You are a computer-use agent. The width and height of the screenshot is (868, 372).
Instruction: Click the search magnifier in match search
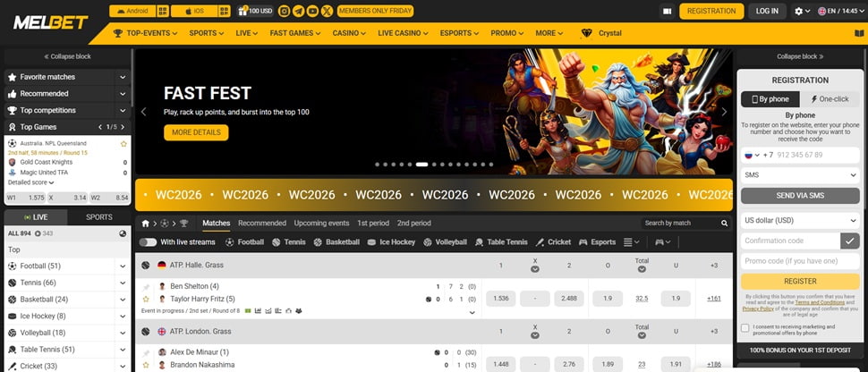[x=724, y=223]
